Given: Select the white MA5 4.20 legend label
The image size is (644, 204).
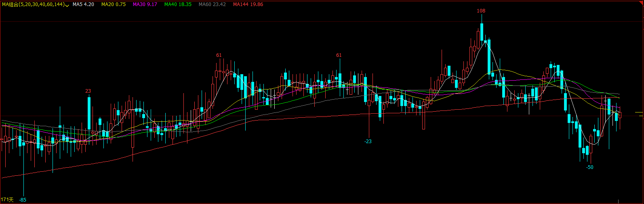Looking at the screenshot, I should pos(83,4).
